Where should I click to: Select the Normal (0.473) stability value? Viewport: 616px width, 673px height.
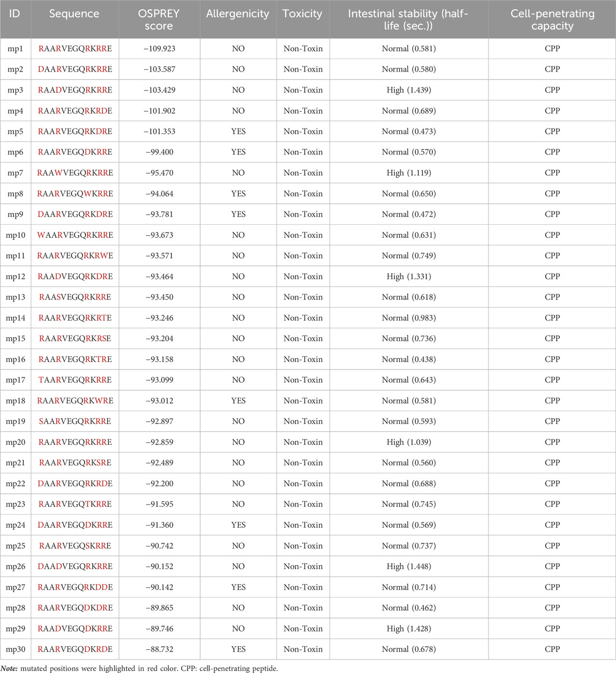tap(408, 131)
